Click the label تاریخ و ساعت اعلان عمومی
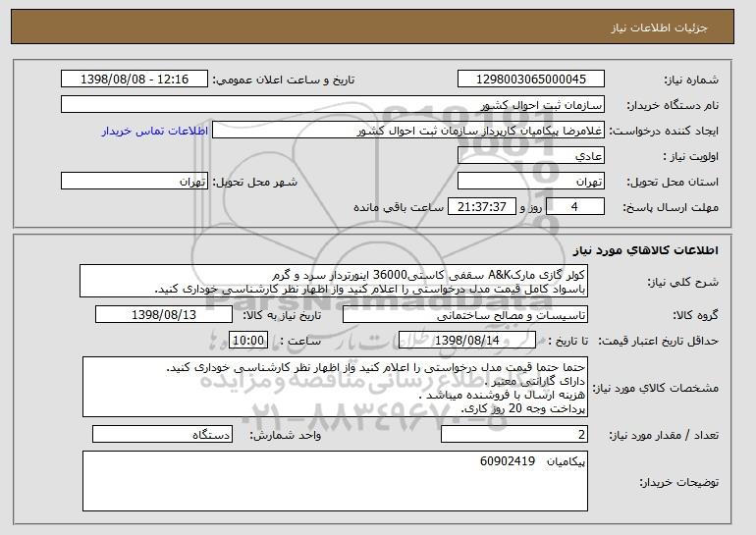The height and width of the screenshot is (535, 756). tap(284, 80)
